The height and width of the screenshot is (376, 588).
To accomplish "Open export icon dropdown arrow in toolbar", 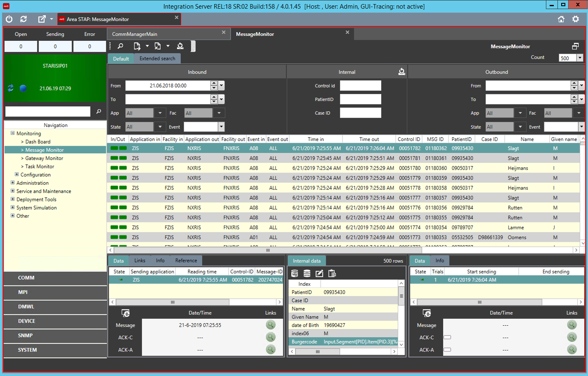I will [x=147, y=46].
